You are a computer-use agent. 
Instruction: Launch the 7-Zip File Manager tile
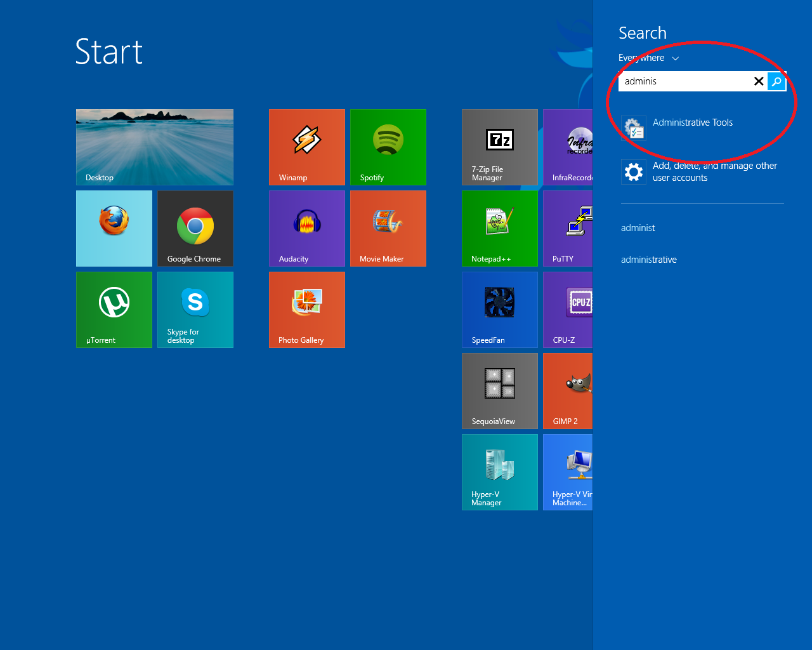click(x=500, y=147)
